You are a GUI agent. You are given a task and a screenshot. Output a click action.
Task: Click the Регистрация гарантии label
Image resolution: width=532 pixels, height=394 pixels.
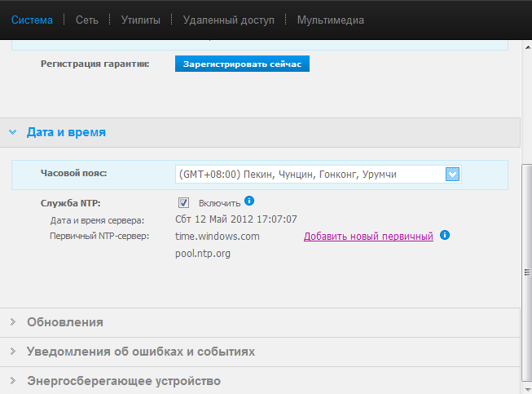95,64
